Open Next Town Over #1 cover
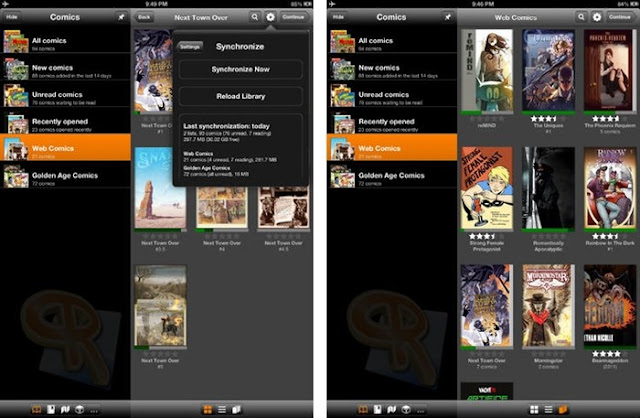This screenshot has width=640, height=418. [x=153, y=71]
